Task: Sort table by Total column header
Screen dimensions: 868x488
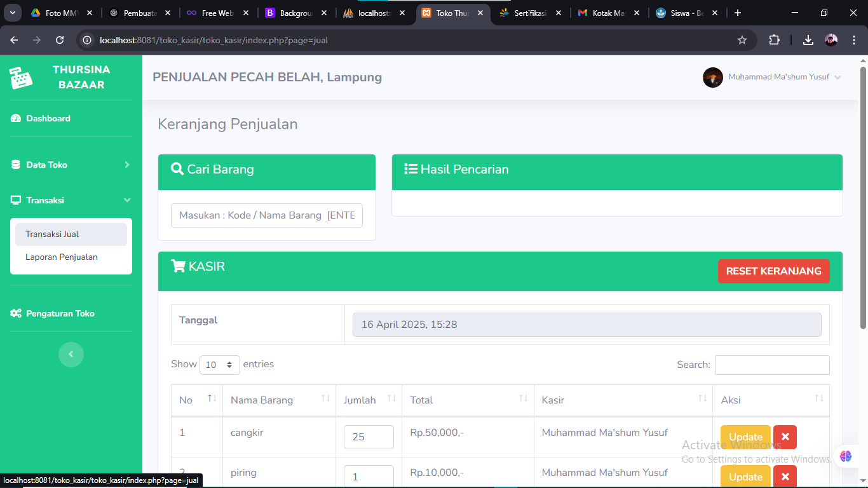Action: (468, 400)
